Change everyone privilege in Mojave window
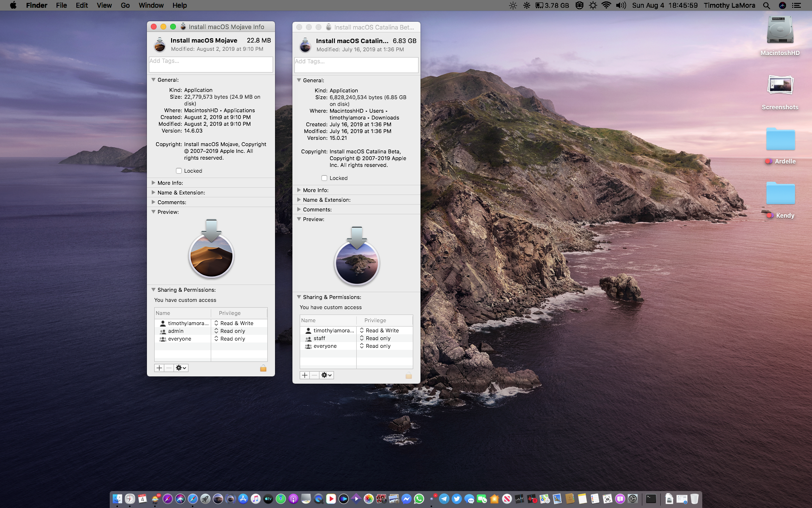812x508 pixels. [x=230, y=339]
